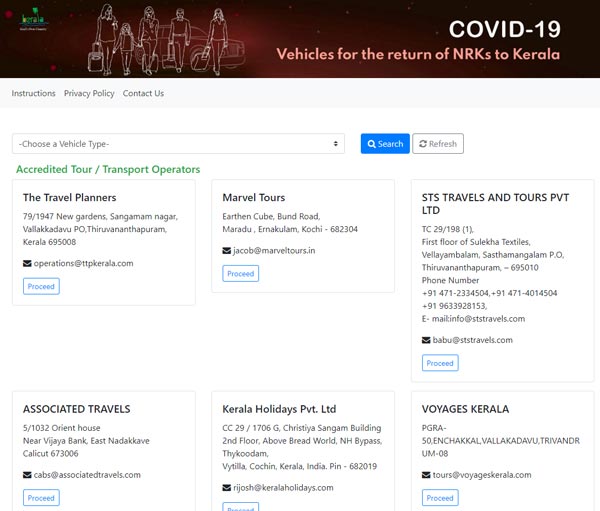Click envelope icon beside tours@voyageskerala.com
The height and width of the screenshot is (511, 600).
click(426, 475)
